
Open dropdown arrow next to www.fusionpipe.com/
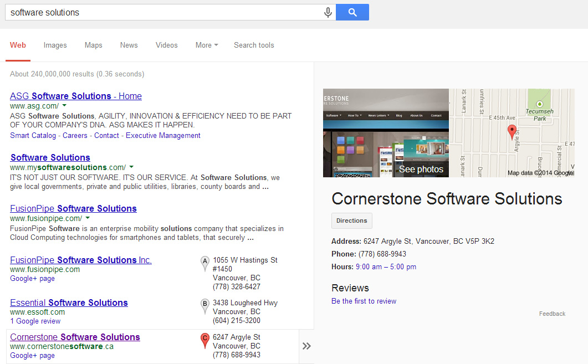coord(88,218)
